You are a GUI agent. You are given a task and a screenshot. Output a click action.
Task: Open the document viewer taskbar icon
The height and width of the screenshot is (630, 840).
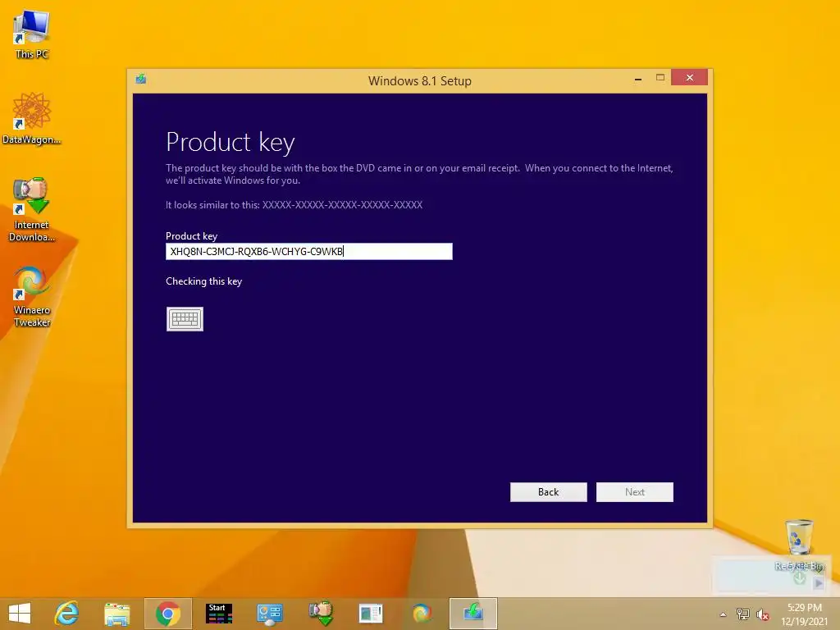tap(371, 614)
